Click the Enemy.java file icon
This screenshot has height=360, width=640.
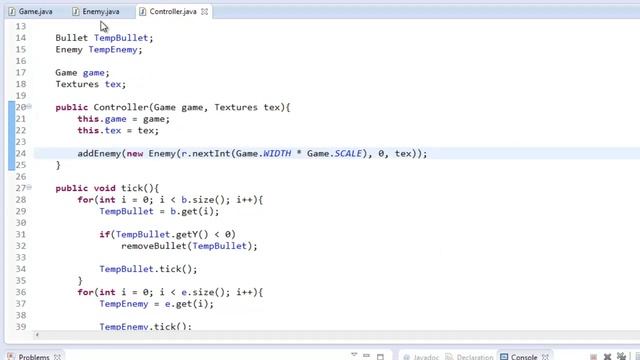click(x=76, y=11)
